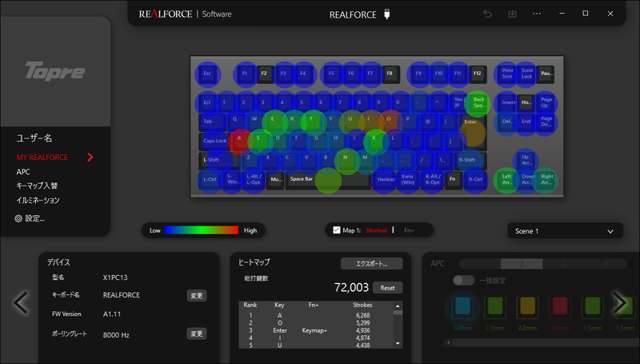Select the Fn key on keyboard map
Screen dimensions: 640x364
[x=453, y=179]
